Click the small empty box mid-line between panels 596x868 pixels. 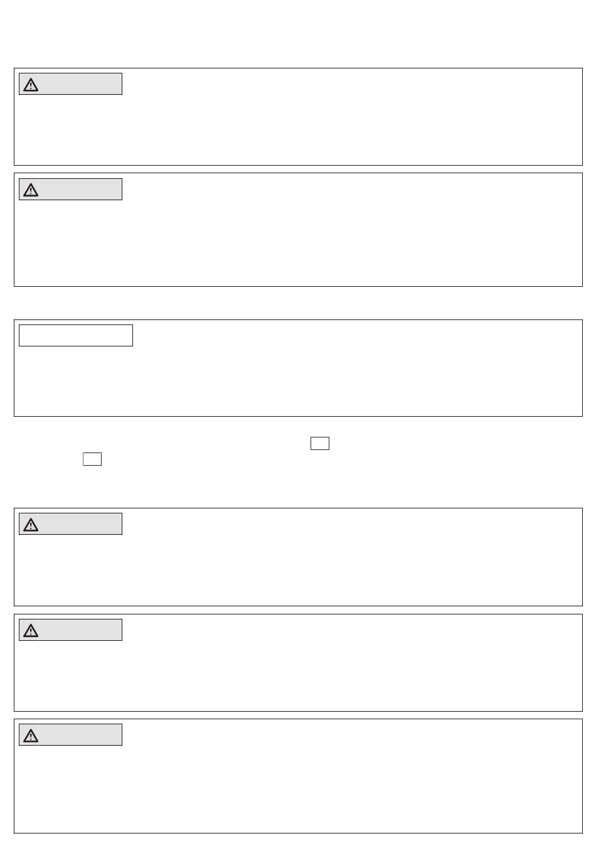(320, 444)
